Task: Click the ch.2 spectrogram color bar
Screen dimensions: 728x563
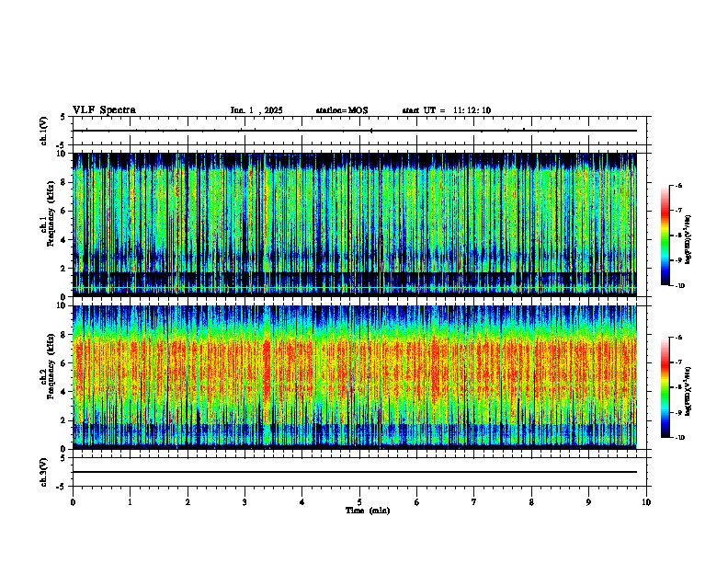Action: pyautogui.click(x=665, y=387)
